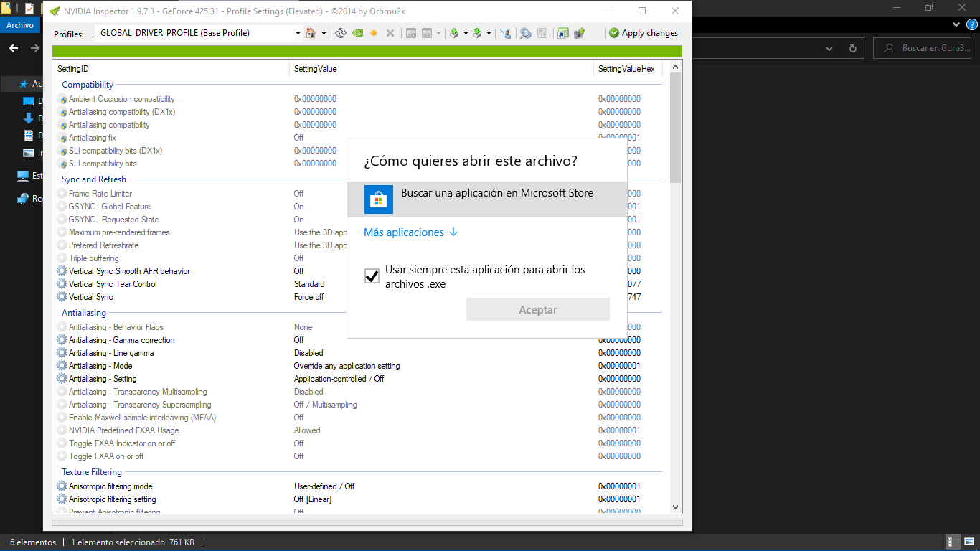Open the dropdown beside the export up-arrow icon

[x=466, y=33]
